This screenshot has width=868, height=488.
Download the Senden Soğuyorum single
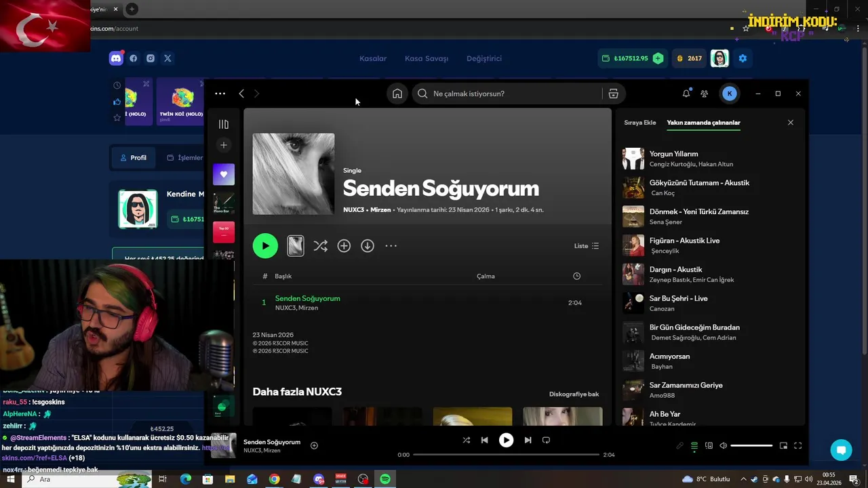[x=368, y=246]
